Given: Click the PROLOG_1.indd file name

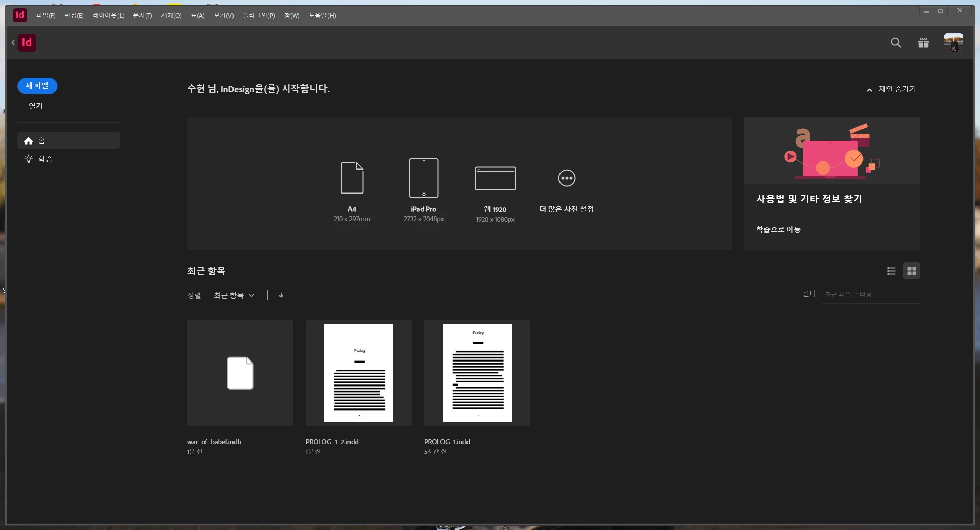Looking at the screenshot, I should click(x=447, y=442).
